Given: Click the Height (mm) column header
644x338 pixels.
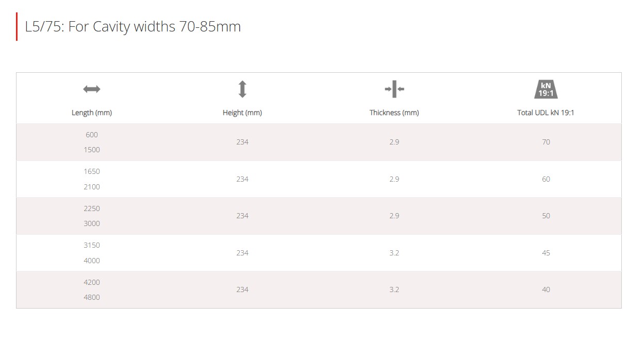Looking at the screenshot, I should point(242,112).
